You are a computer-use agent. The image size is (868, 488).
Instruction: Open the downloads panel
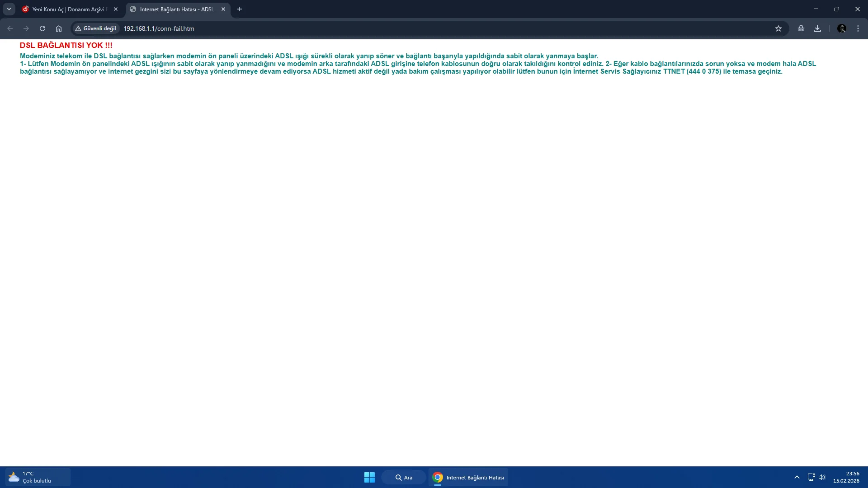pos(817,28)
